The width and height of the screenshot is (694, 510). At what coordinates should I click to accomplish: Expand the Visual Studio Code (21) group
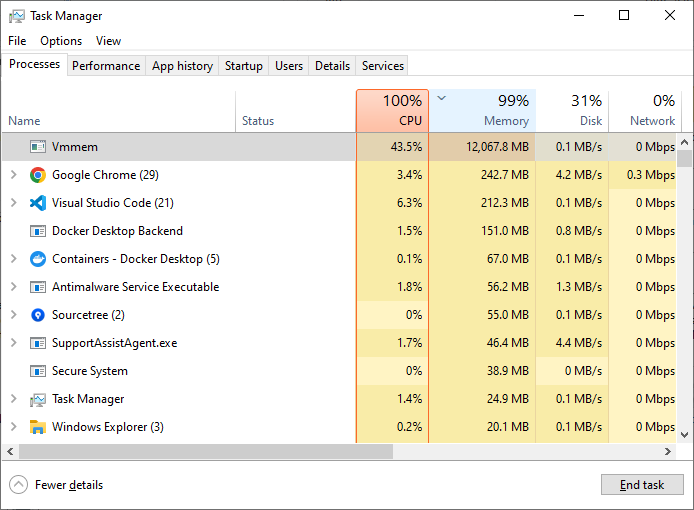[x=14, y=203]
